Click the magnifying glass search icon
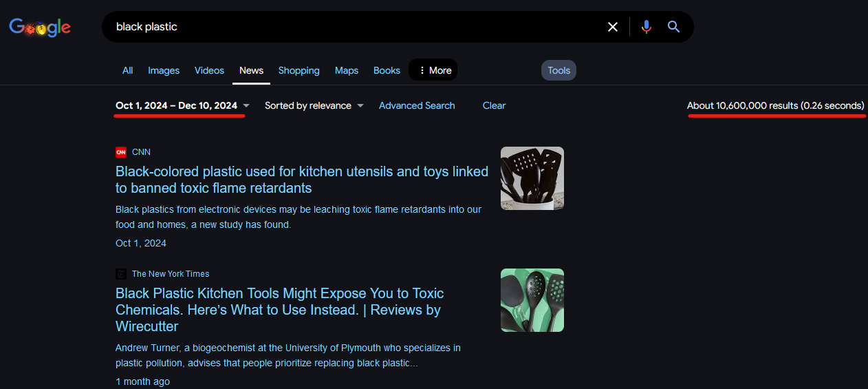This screenshot has height=389, width=868. click(674, 27)
